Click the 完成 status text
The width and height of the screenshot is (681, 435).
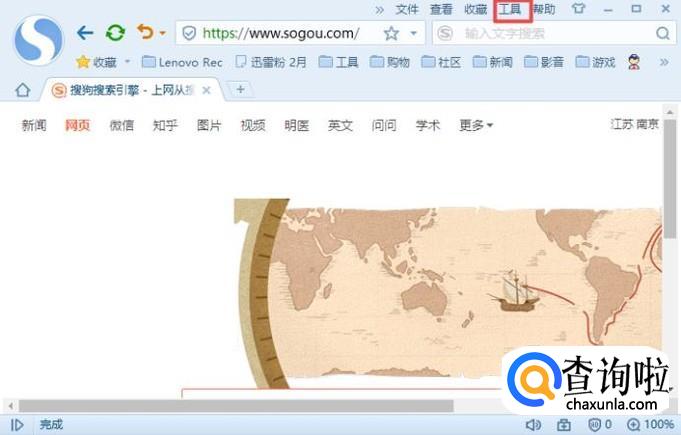pyautogui.click(x=51, y=424)
